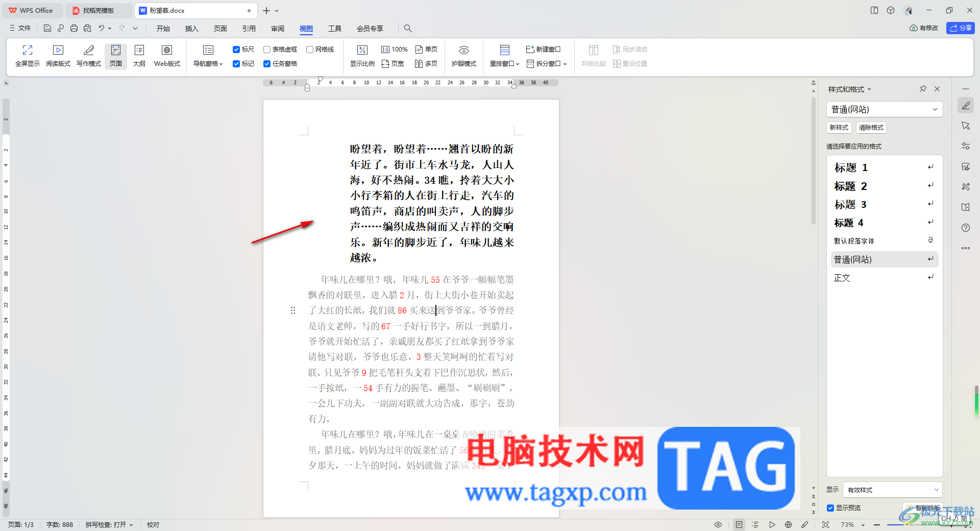Click the outline view icon in status bar

pyautogui.click(x=755, y=524)
